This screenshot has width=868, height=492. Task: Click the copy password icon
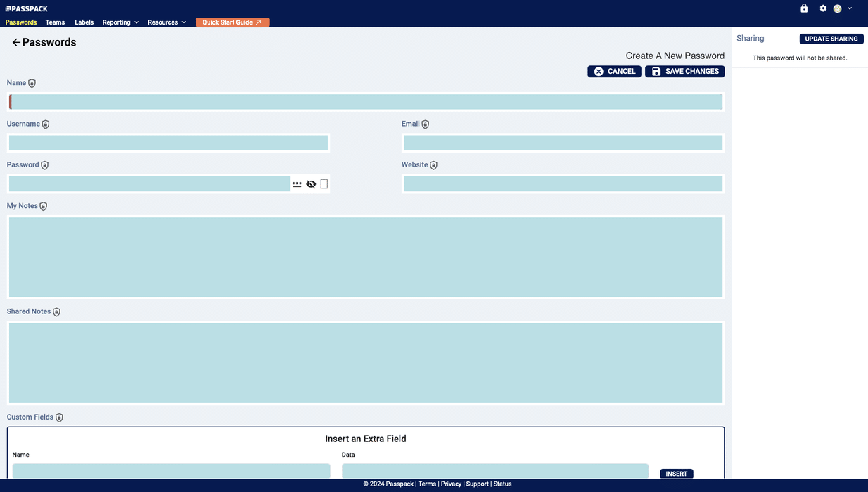tap(324, 183)
